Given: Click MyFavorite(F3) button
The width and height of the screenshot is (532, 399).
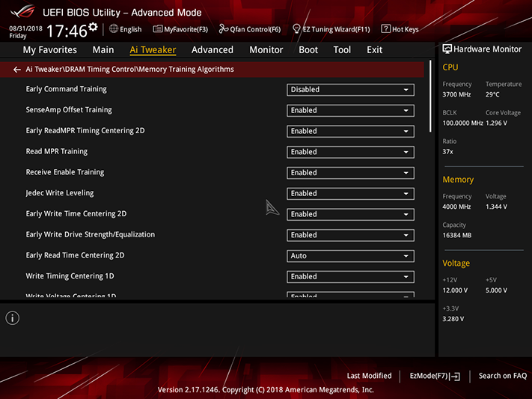Looking at the screenshot, I should pyautogui.click(x=180, y=29).
